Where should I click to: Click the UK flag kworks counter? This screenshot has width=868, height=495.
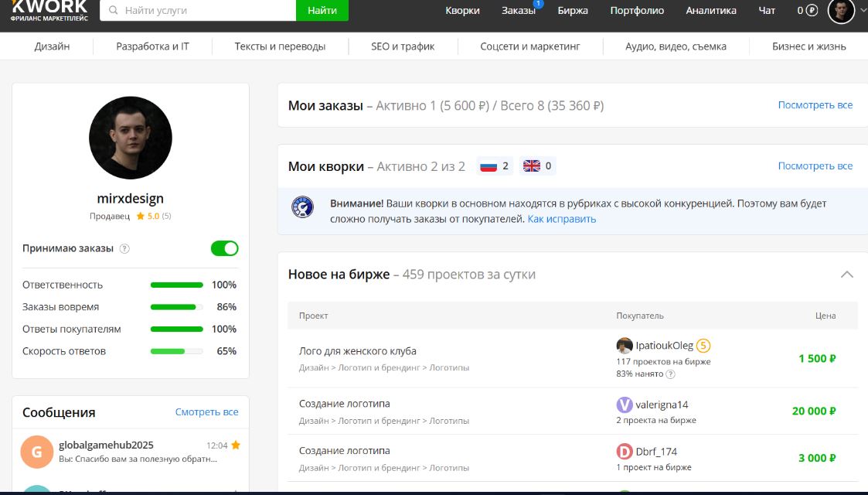click(538, 166)
